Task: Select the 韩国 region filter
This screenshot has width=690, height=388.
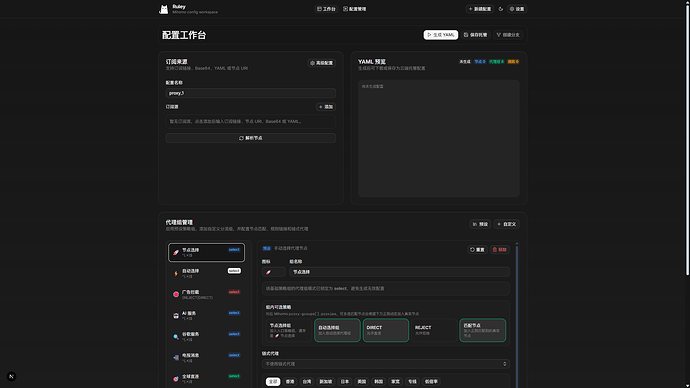Action: [x=378, y=381]
